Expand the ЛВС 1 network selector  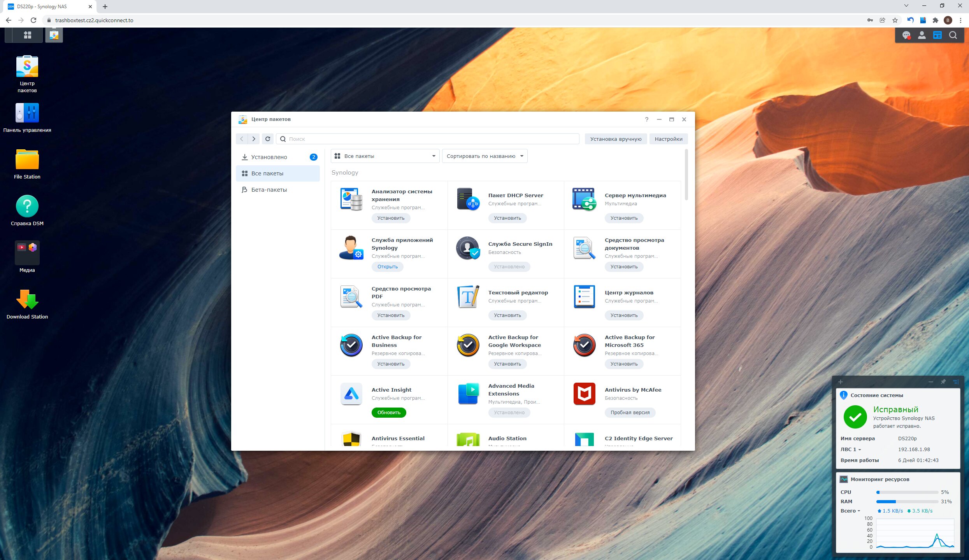pos(851,449)
